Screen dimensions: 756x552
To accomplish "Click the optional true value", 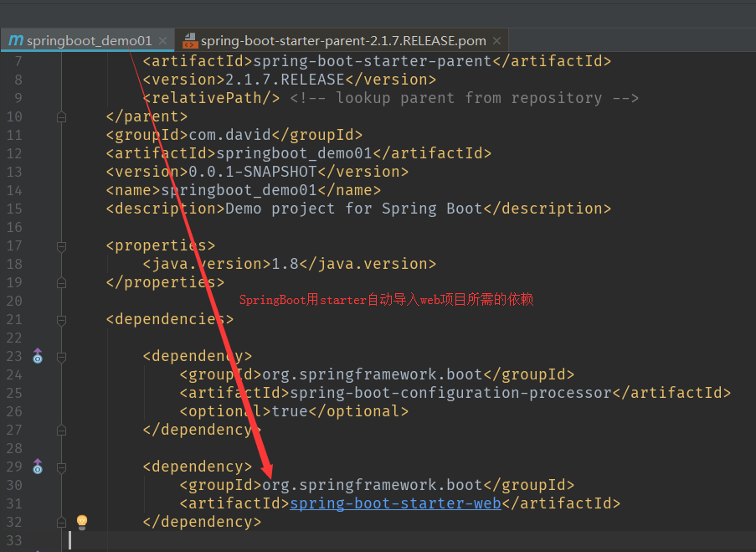I will click(290, 411).
